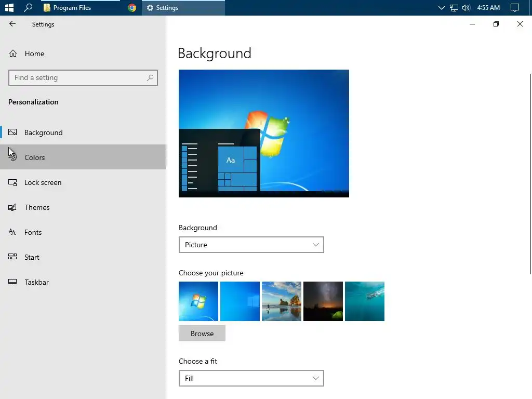Open the Action Center notification icon
Image resolution: width=532 pixels, height=399 pixels.
[515, 8]
